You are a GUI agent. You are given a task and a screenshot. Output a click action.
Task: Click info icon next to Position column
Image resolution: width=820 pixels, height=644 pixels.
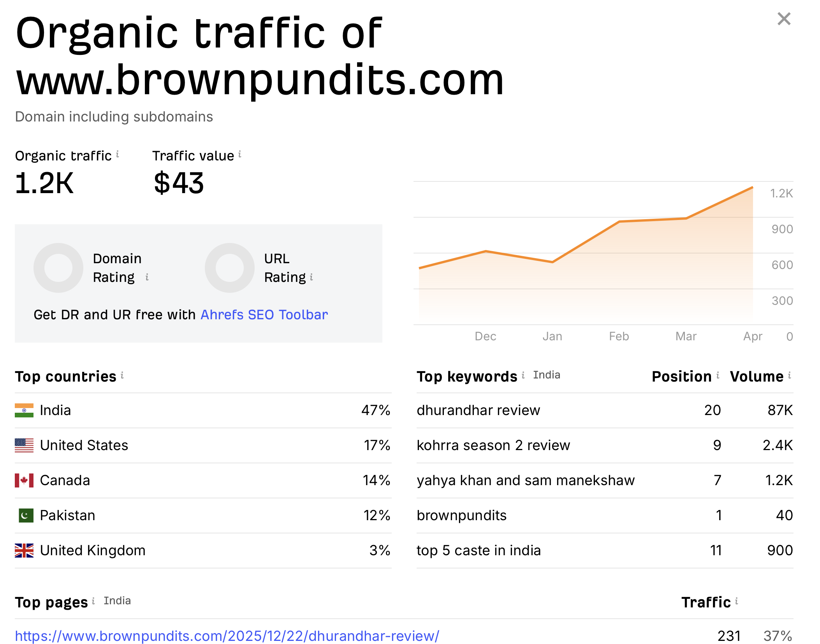pyautogui.click(x=718, y=375)
